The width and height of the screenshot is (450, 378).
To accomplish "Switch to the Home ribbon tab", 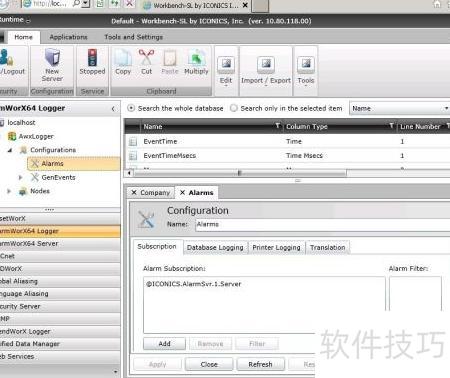I will tap(23, 37).
